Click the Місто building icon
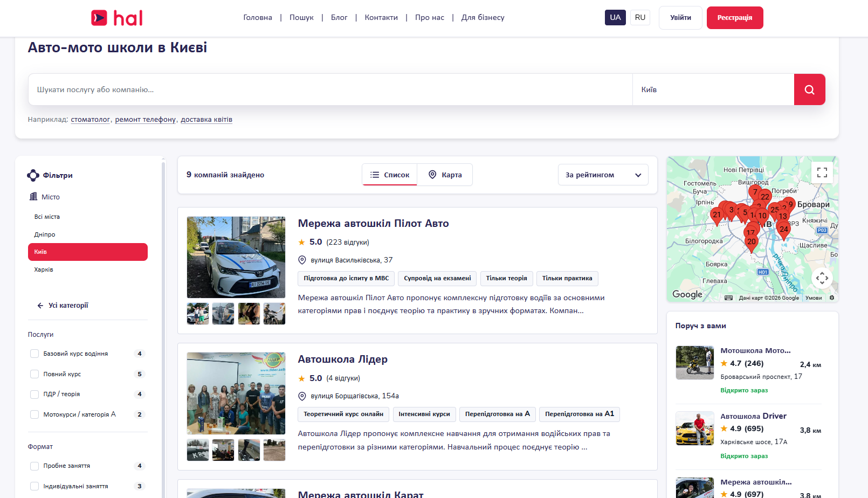This screenshot has height=498, width=868. coord(33,197)
